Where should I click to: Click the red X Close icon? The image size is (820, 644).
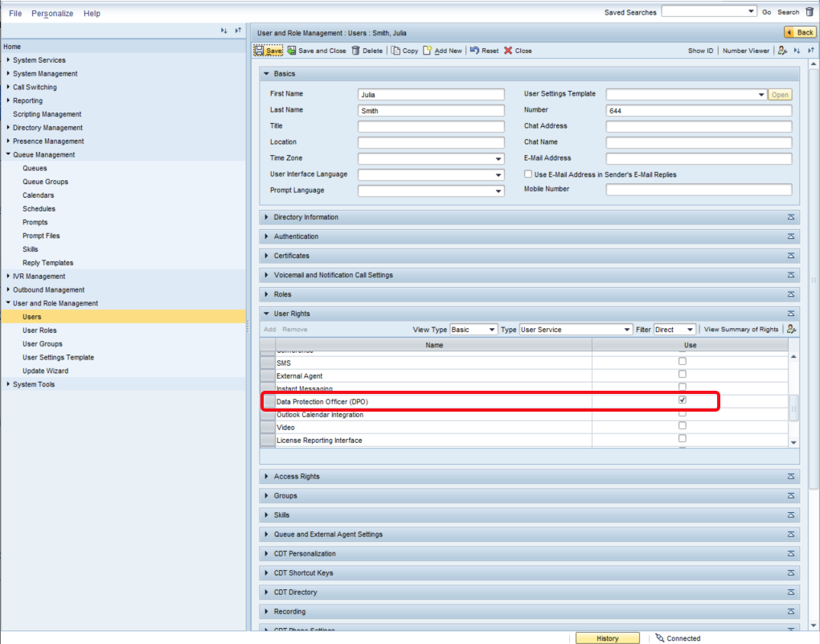coord(508,51)
